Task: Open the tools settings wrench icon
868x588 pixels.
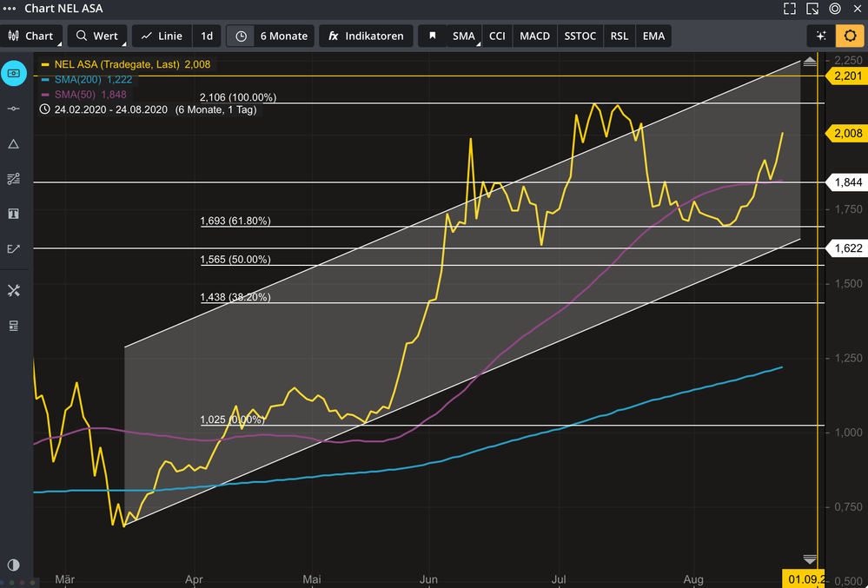Action: pyautogui.click(x=13, y=290)
